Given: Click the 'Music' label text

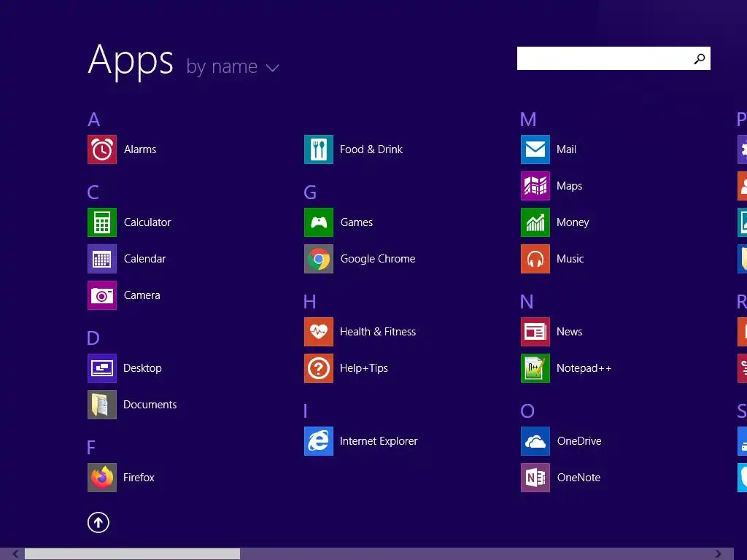Looking at the screenshot, I should [570, 259].
